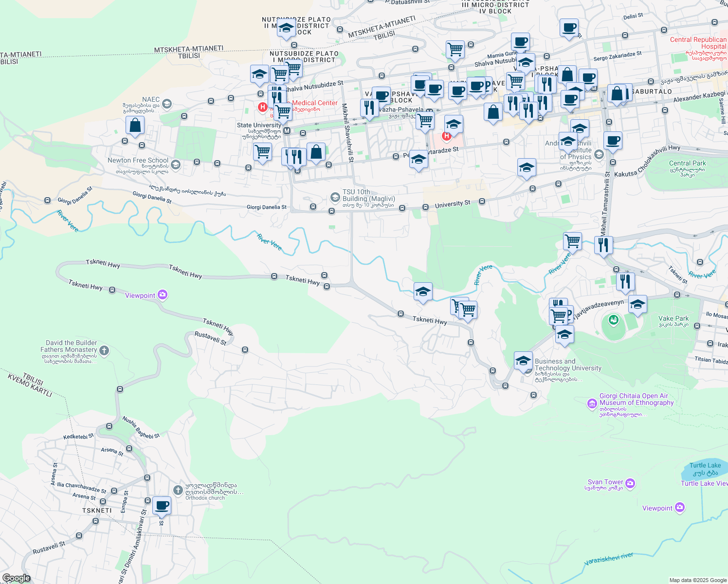
Task: Click Business and Technology University graduation marker
Action: (523, 361)
